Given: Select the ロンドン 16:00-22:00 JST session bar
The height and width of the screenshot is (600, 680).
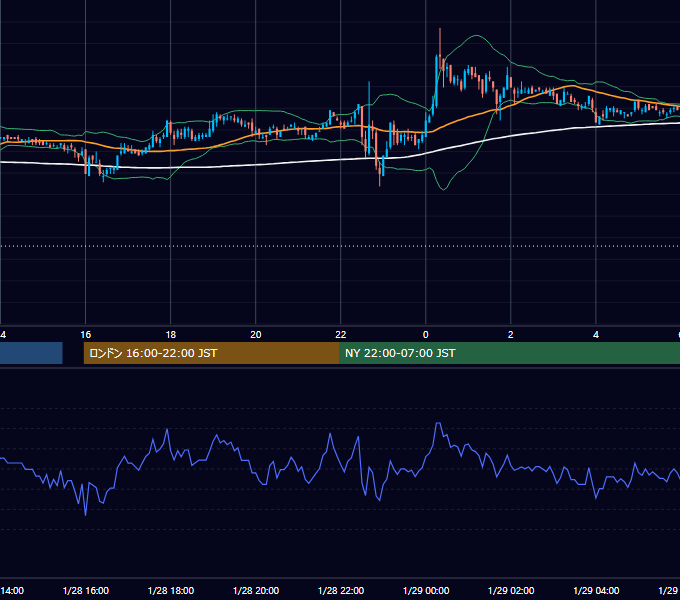Looking at the screenshot, I should tap(211, 353).
